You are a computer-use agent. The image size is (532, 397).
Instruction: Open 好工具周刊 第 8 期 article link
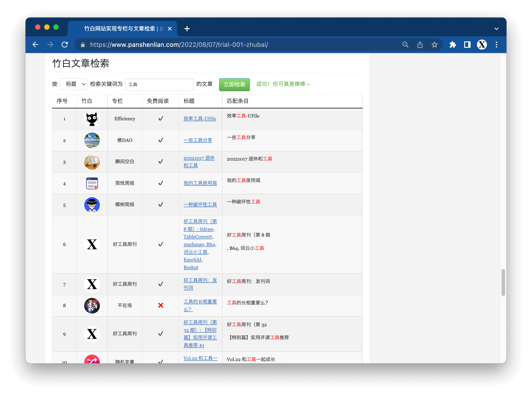pyautogui.click(x=200, y=244)
